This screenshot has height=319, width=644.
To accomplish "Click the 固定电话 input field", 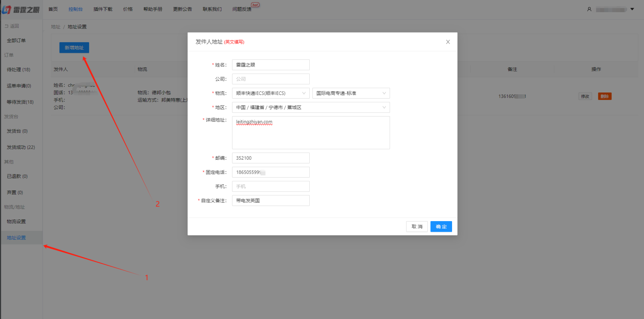I will (x=271, y=172).
